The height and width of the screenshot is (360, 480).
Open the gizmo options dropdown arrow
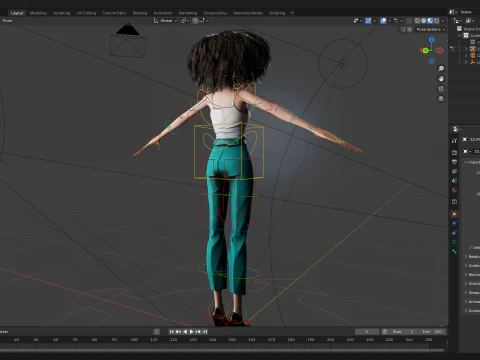(374, 21)
